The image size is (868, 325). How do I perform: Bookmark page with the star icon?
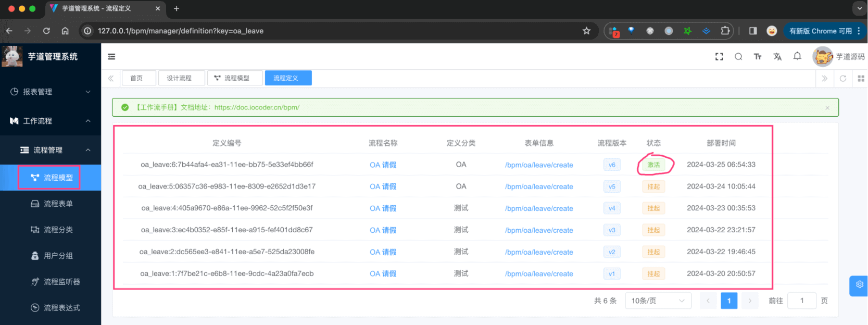586,31
